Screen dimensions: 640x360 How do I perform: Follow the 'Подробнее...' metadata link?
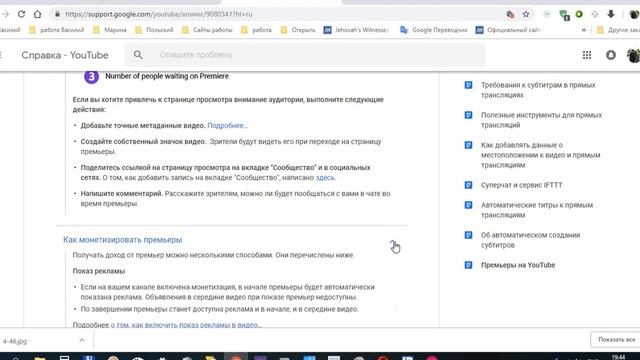[227, 125]
